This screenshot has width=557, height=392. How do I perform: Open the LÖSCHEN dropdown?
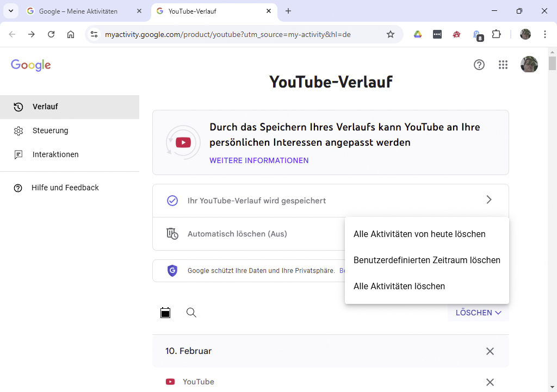tap(478, 313)
